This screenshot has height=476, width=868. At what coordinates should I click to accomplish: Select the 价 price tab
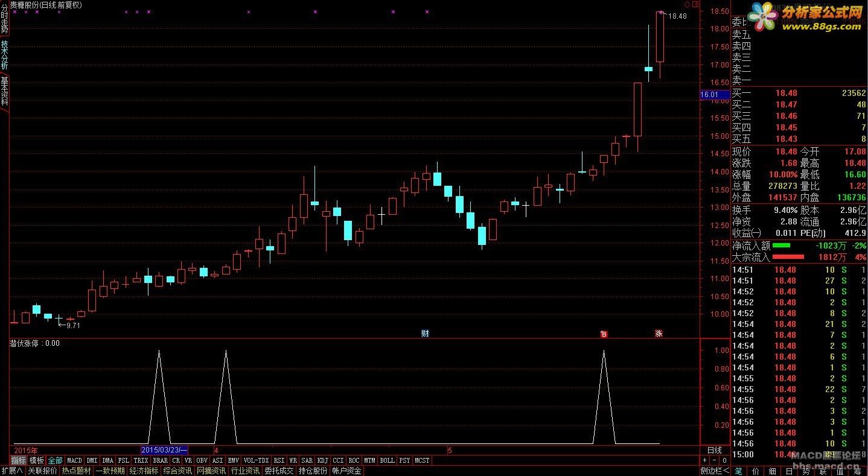[x=756, y=471]
